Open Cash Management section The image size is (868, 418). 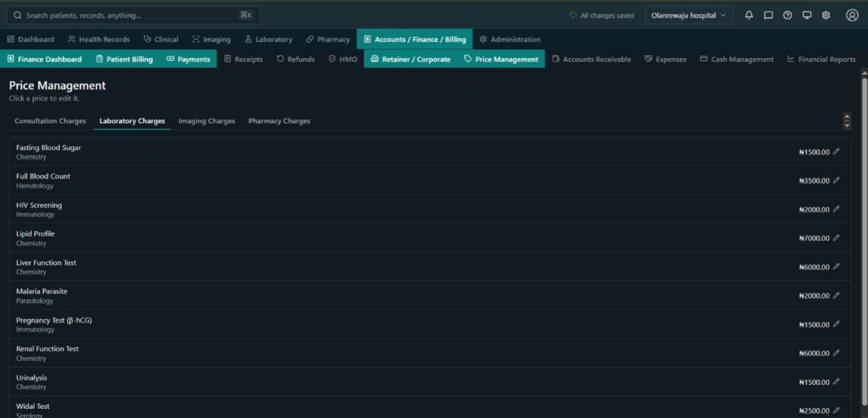click(x=737, y=59)
